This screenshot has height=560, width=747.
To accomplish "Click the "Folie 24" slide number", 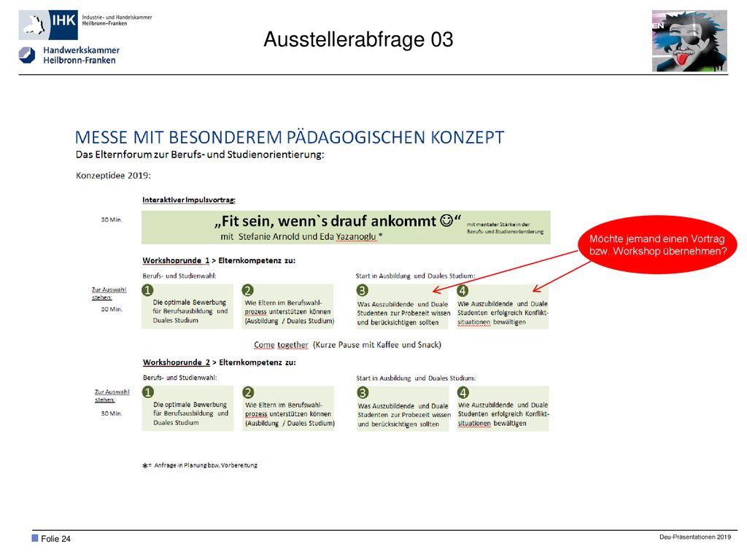I will coord(55,539).
